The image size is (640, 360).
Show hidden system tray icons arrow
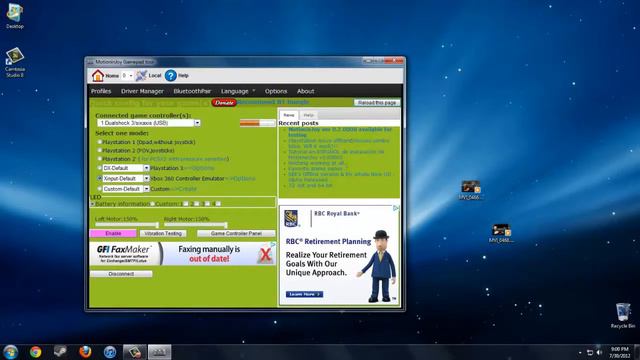pos(580,353)
